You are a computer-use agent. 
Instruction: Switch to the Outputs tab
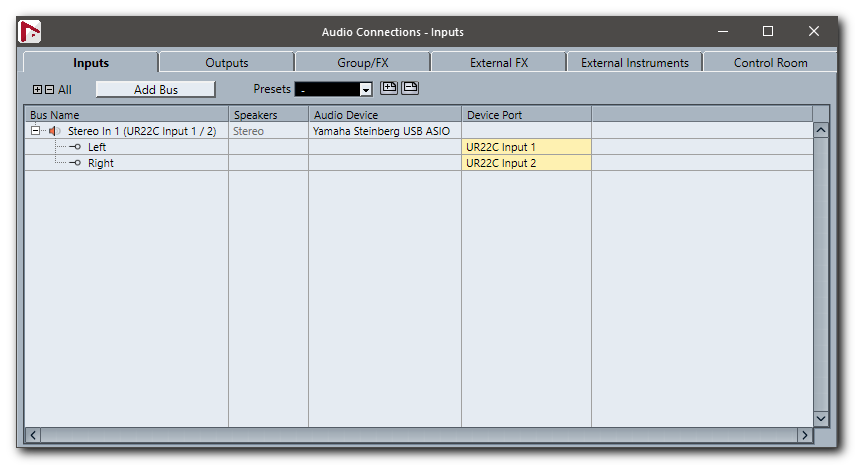(x=227, y=63)
